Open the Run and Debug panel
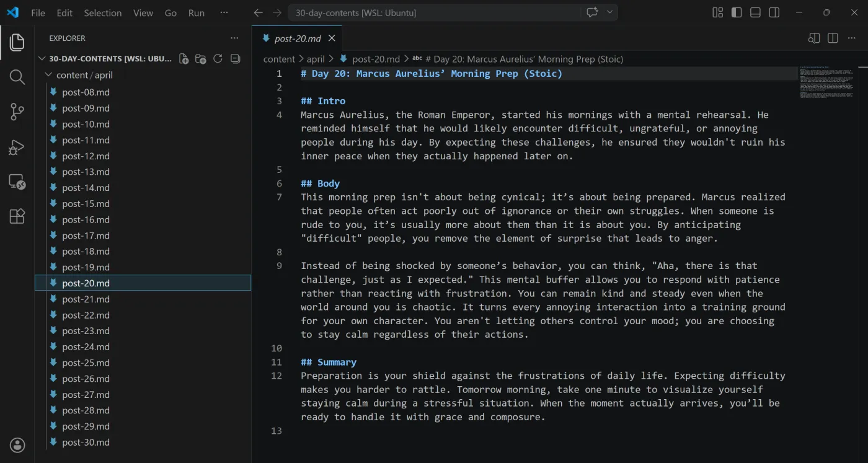Viewport: 868px width, 463px height. [17, 147]
